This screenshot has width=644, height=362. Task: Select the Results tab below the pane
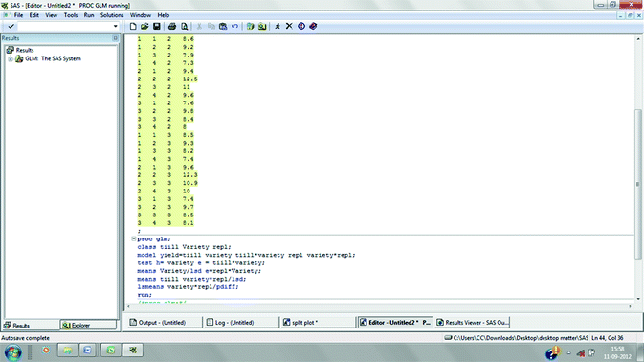point(31,326)
